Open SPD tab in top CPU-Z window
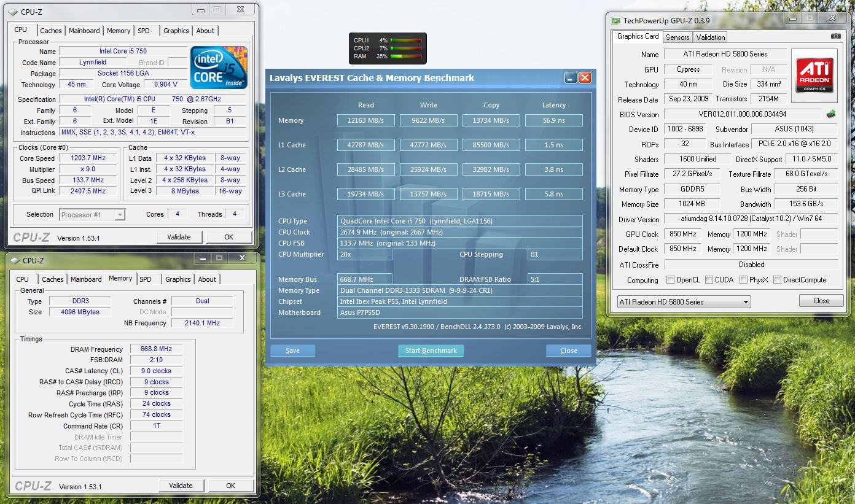 point(144,31)
